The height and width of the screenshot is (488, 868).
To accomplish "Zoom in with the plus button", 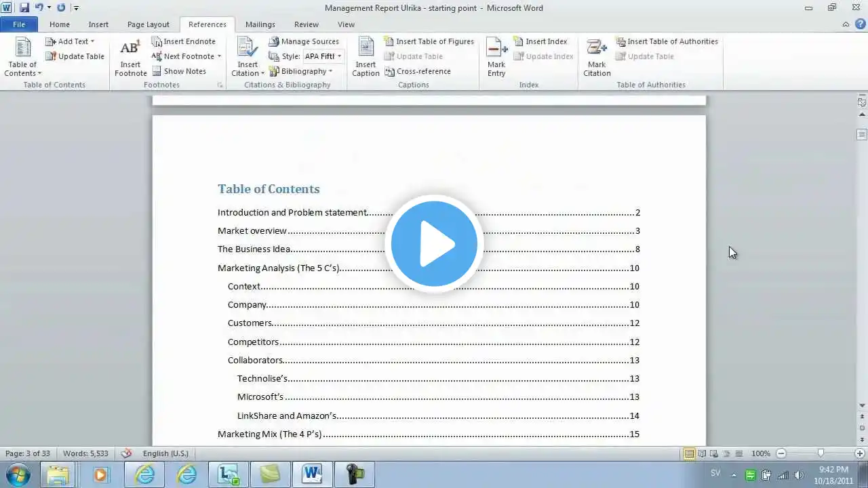I will 861,453.
